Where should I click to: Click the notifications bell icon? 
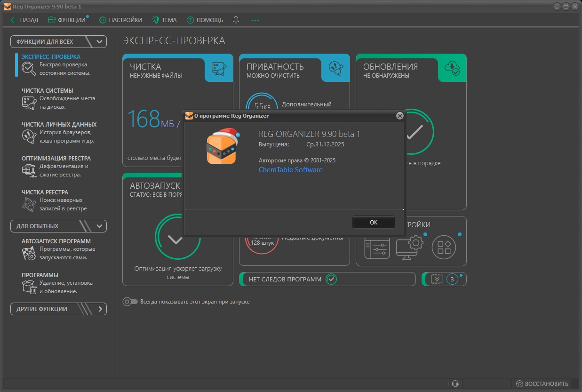[x=236, y=20]
